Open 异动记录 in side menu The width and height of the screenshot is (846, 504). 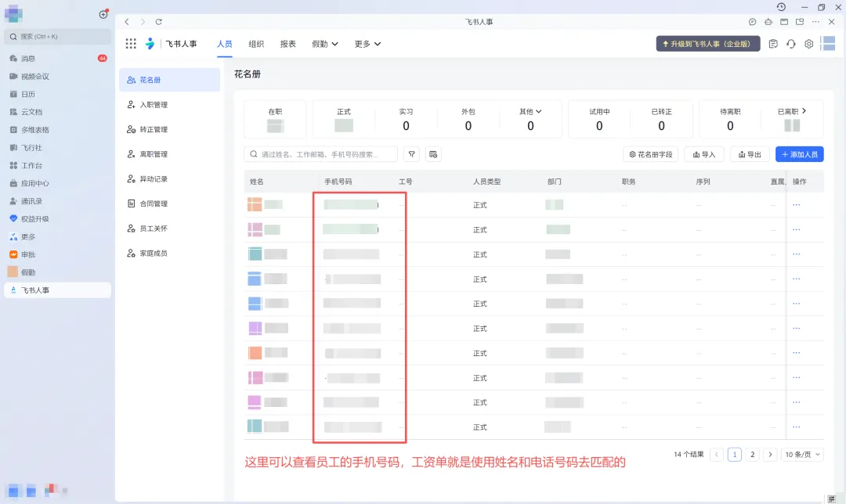[x=169, y=179]
